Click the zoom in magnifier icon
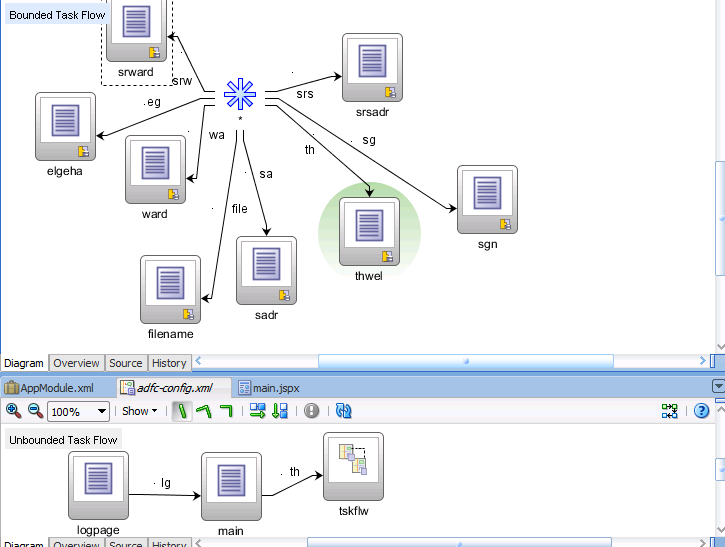The width and height of the screenshot is (725, 547). (13, 411)
